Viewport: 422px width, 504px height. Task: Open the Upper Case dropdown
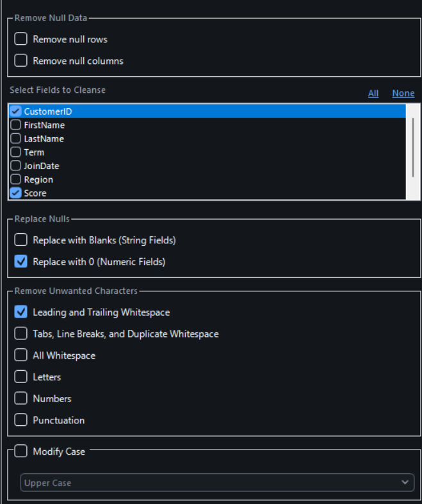pyautogui.click(x=216, y=483)
